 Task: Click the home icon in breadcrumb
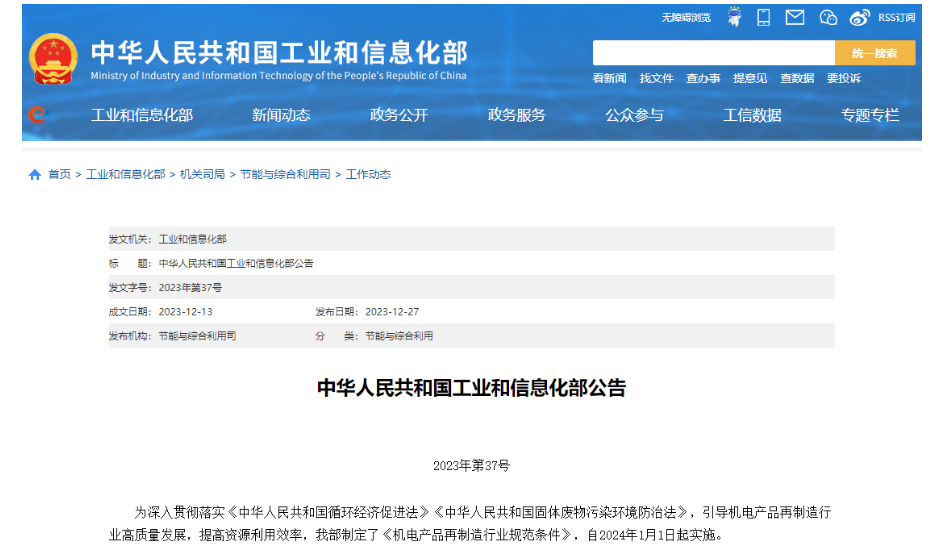[35, 175]
